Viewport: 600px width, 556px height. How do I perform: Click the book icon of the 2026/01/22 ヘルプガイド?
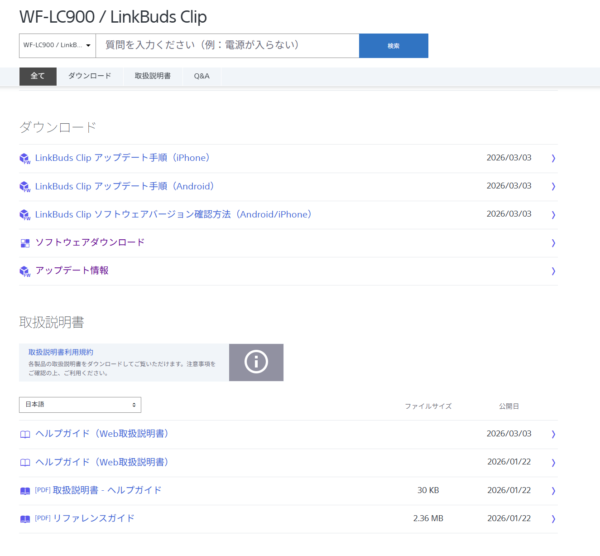point(25,463)
